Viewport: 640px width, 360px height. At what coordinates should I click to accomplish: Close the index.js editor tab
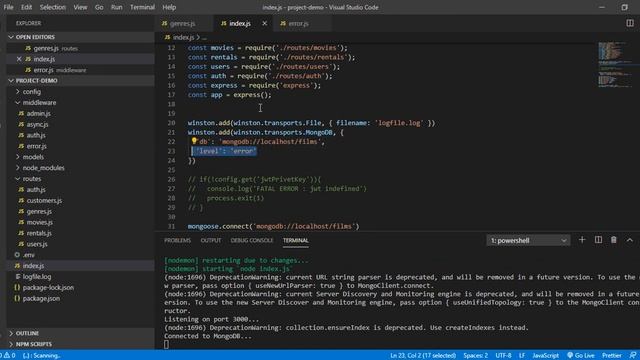(x=264, y=24)
